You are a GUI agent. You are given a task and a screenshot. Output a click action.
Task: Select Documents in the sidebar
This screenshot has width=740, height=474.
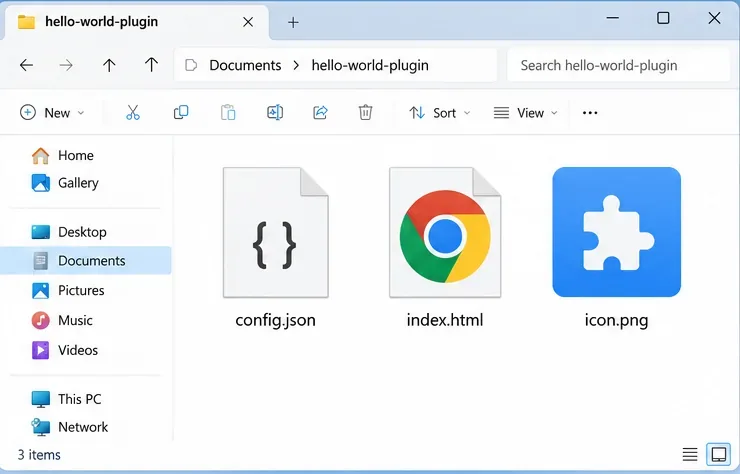point(86,261)
